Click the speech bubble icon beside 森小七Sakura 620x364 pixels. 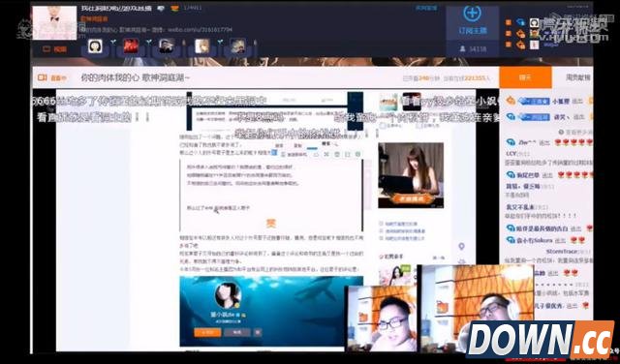pyautogui.click(x=511, y=240)
